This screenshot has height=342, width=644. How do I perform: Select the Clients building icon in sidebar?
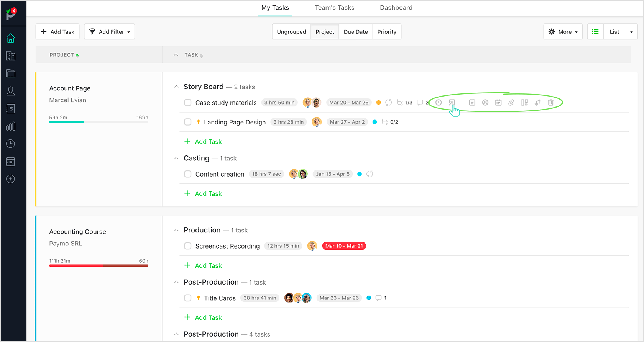coord(10,56)
